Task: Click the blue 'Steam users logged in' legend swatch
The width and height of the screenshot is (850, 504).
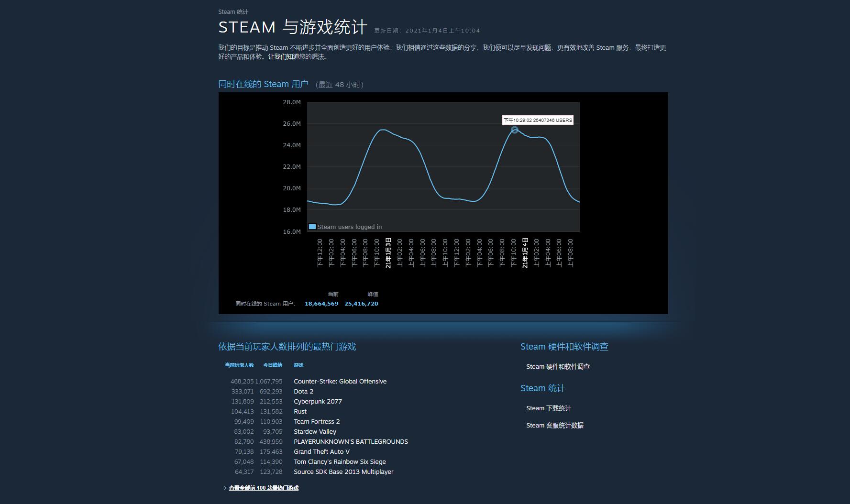Action: point(312,227)
